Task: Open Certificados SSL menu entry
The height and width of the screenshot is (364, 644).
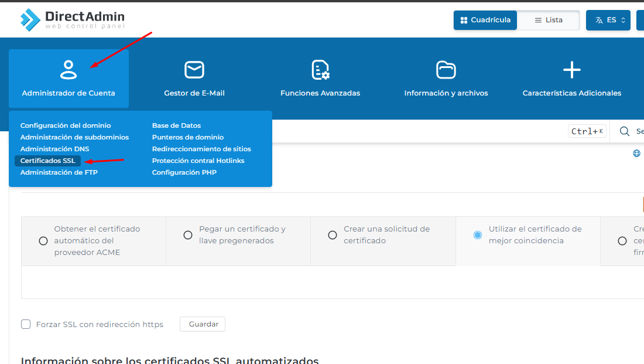Action: pos(47,161)
